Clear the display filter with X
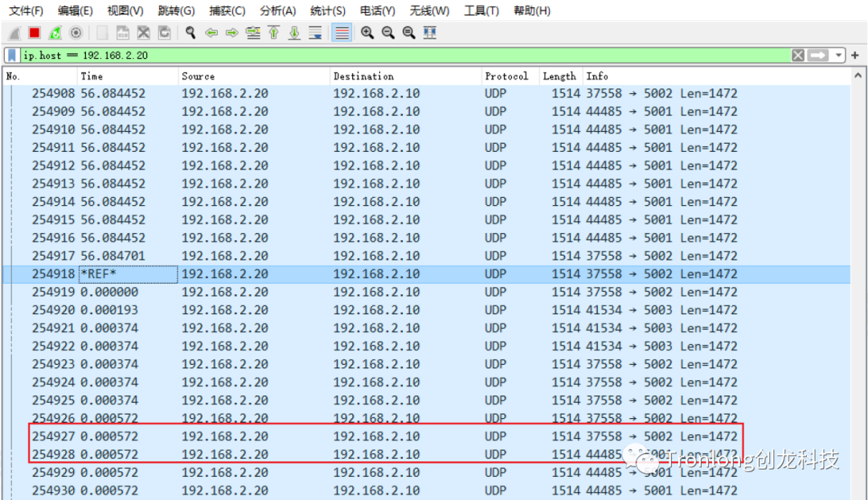This screenshot has height=500, width=868. pos(798,55)
